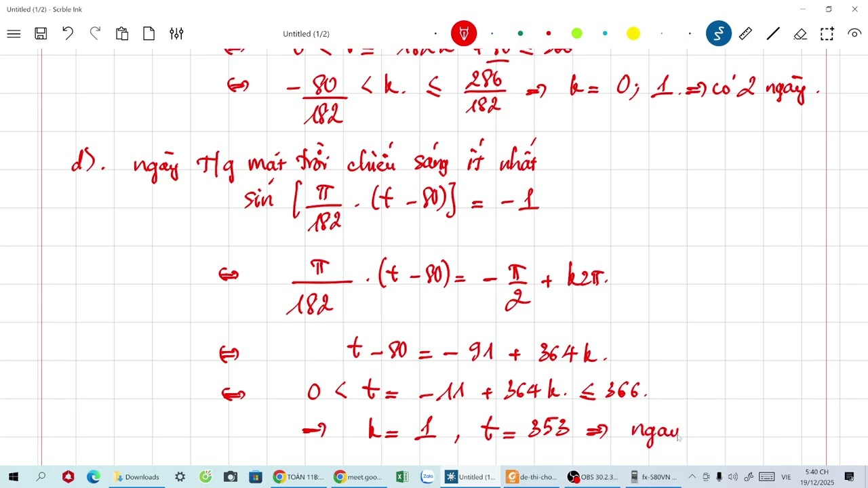Click the microphone tray icon

click(x=719, y=477)
